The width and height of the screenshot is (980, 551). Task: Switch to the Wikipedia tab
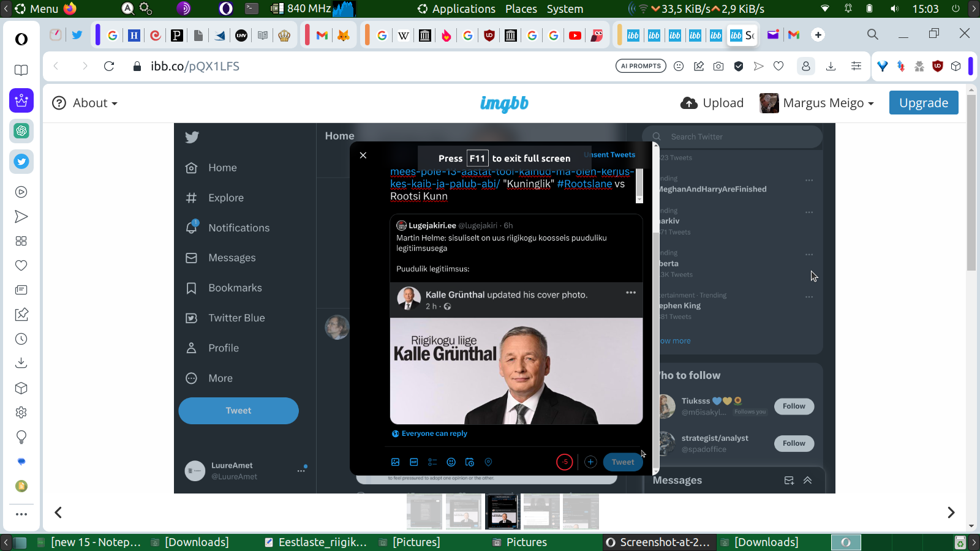403,36
